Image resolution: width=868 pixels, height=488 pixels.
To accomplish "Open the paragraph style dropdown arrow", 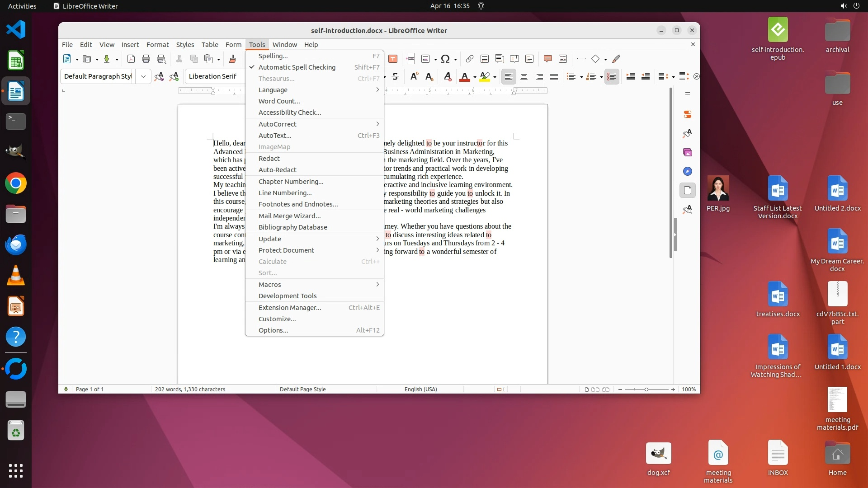I will coord(143,76).
